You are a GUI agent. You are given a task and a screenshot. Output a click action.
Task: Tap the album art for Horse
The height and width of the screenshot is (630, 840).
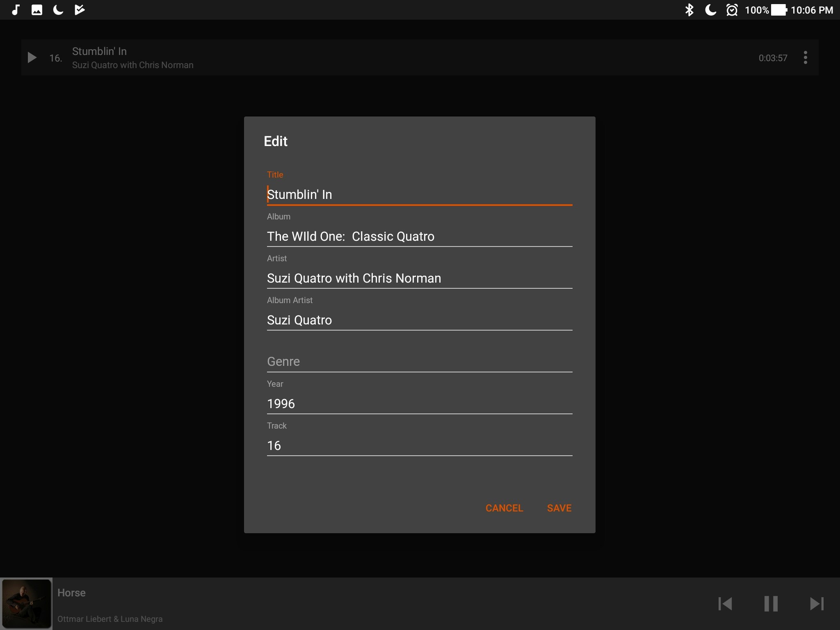coord(26,603)
